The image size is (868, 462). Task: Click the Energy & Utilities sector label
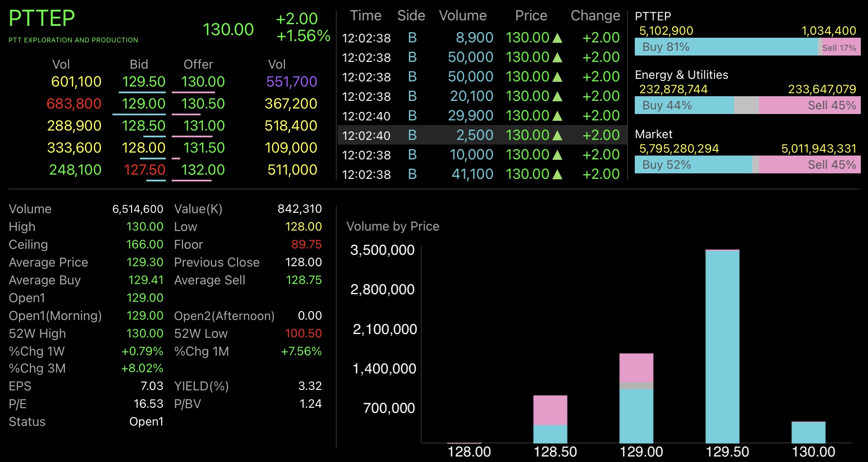(681, 75)
